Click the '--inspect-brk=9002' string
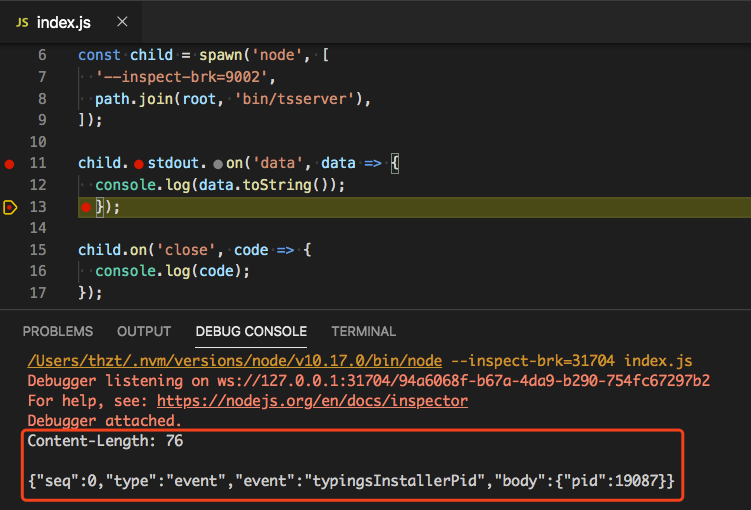 (182, 77)
